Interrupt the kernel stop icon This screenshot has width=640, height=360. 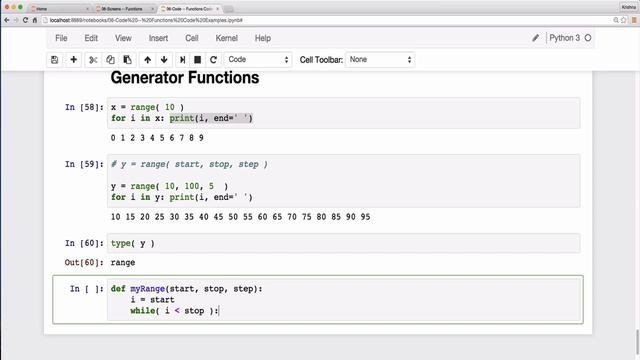click(x=198, y=60)
